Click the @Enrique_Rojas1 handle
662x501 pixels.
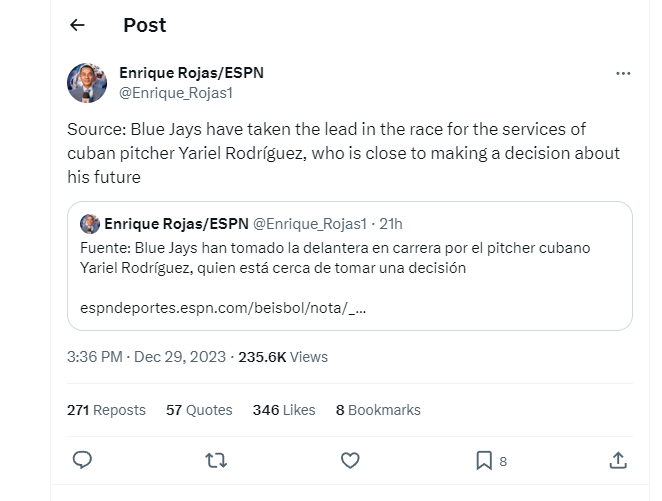176,93
